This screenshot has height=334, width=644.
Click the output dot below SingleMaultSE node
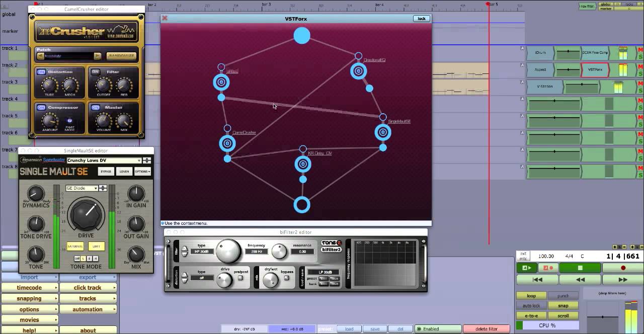pos(383,148)
